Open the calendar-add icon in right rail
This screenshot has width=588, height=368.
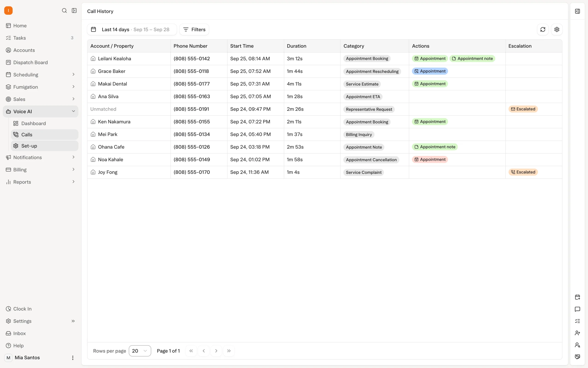coord(577,297)
